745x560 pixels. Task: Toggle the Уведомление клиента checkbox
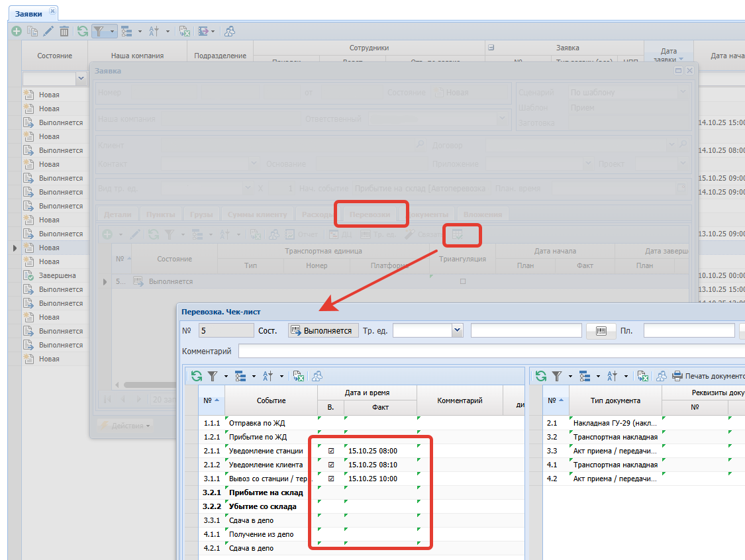click(331, 465)
